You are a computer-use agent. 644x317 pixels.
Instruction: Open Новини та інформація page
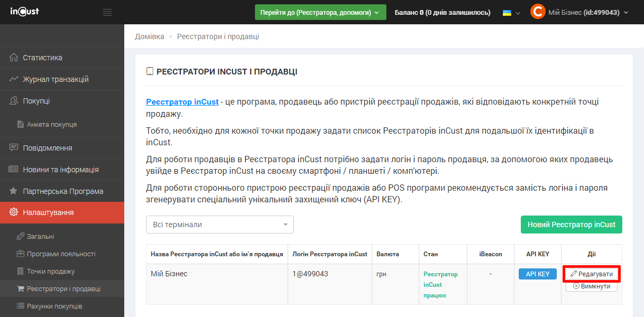pyautogui.click(x=60, y=170)
